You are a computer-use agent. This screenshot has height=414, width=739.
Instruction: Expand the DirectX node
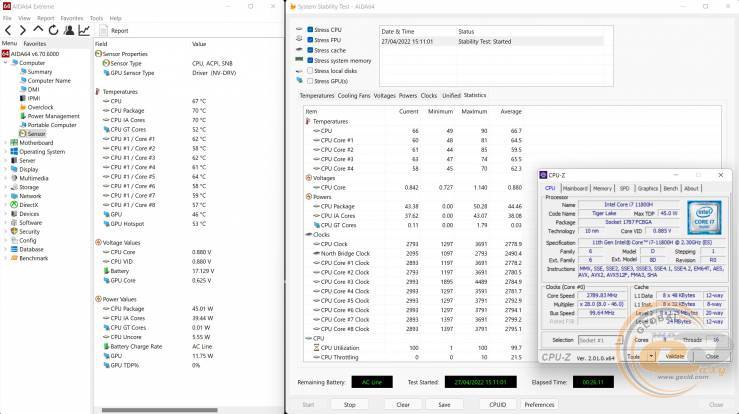click(6, 205)
